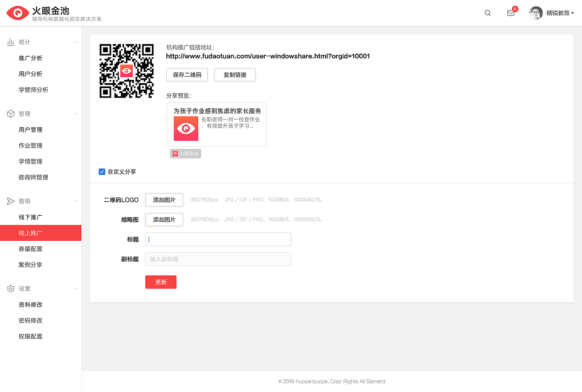Click the fudaotuan.com promotion URL
Screen dimensions: 582x392
[x=268, y=56]
